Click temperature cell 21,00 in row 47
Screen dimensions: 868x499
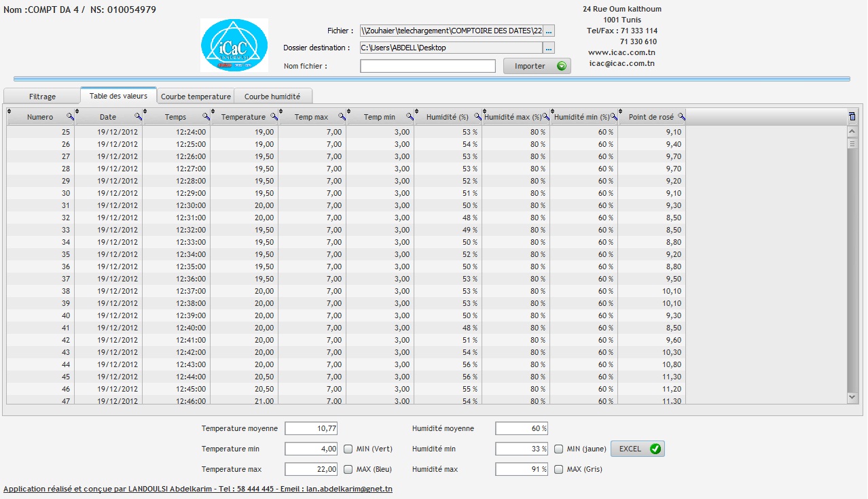pos(245,400)
